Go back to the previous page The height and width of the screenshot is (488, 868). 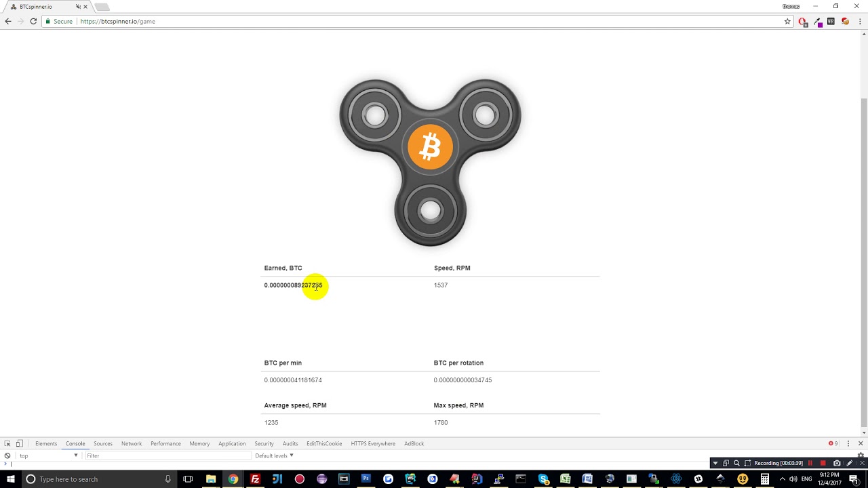[x=8, y=22]
